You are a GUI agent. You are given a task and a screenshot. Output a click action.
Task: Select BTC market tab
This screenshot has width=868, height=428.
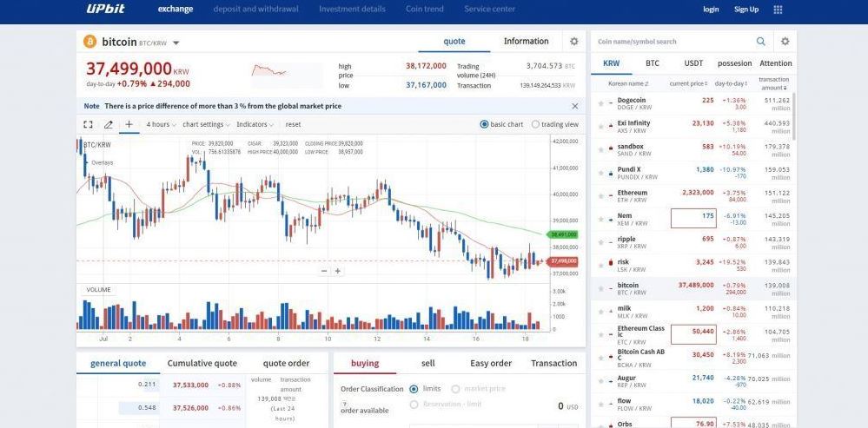tap(653, 63)
